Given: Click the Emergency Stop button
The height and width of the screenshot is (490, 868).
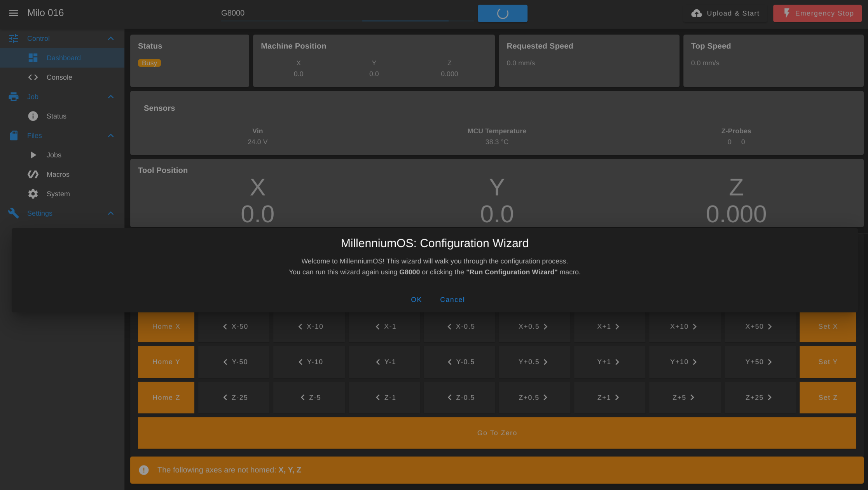Looking at the screenshot, I should [817, 13].
